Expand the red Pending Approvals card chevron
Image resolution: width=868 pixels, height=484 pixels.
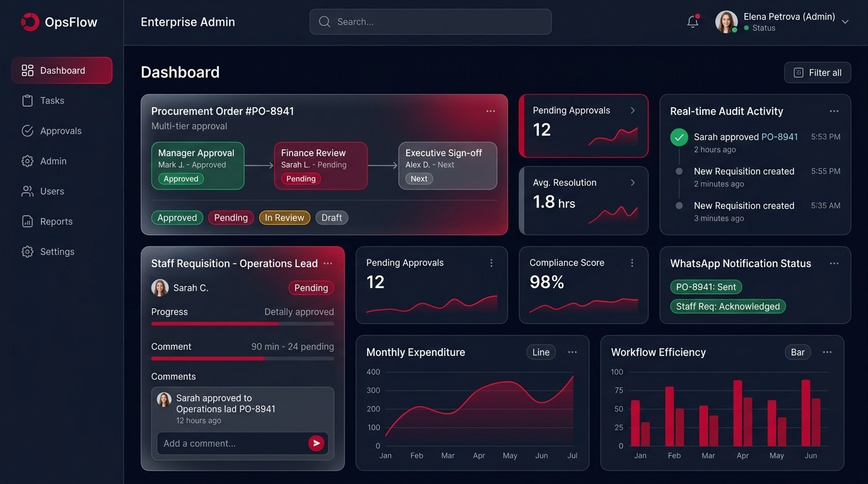(633, 110)
